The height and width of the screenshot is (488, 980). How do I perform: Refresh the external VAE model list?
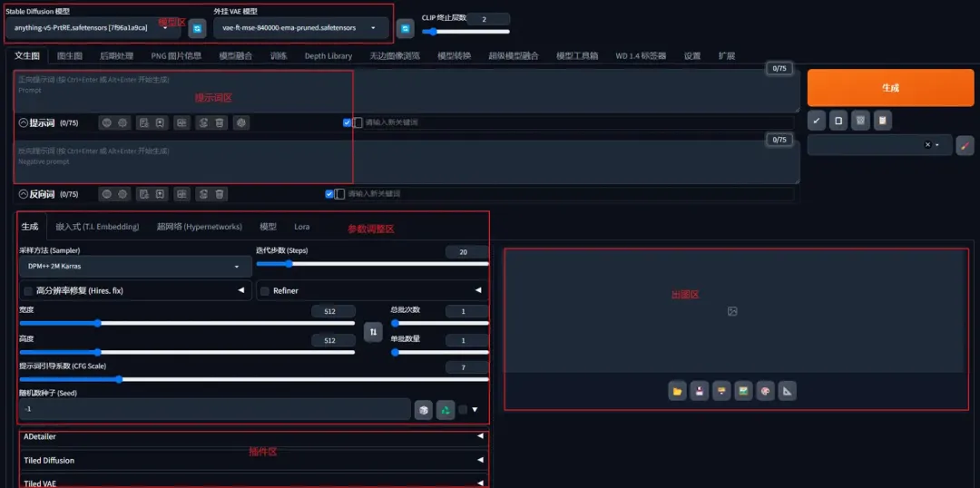[x=407, y=29]
